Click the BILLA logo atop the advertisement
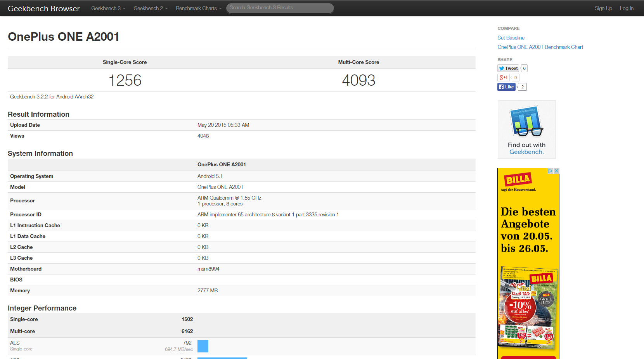Screen dimensions: 644x359 [518, 179]
